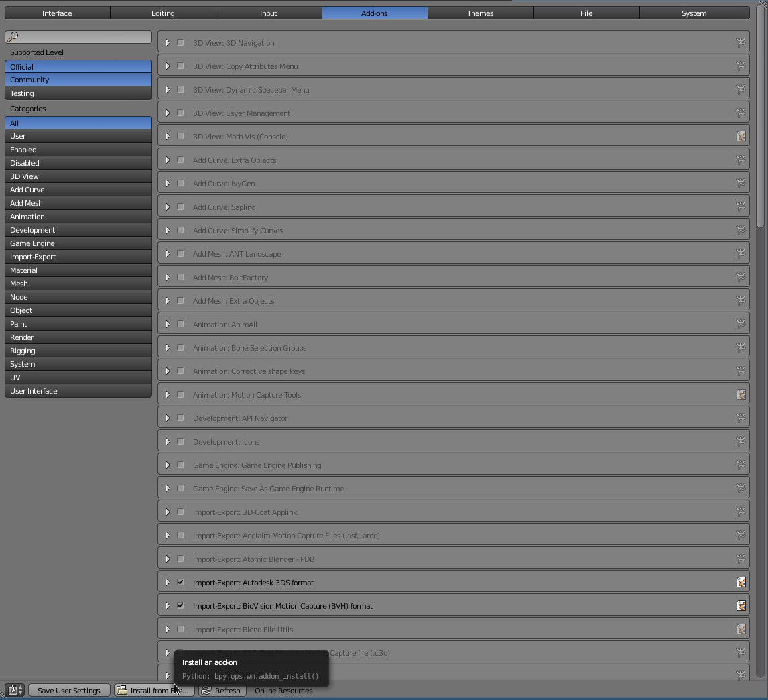Go to the Input tab
This screenshot has height=700, width=768.
coord(269,13)
